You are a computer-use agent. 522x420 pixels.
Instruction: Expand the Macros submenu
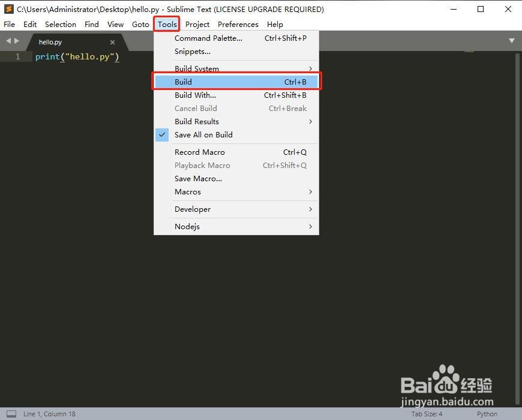[x=236, y=191]
